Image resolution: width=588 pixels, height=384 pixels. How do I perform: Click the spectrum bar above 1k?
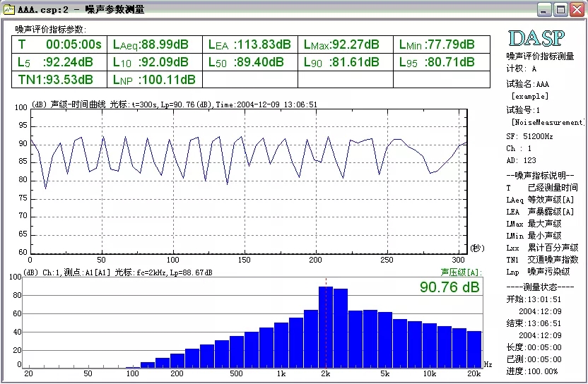click(x=281, y=346)
